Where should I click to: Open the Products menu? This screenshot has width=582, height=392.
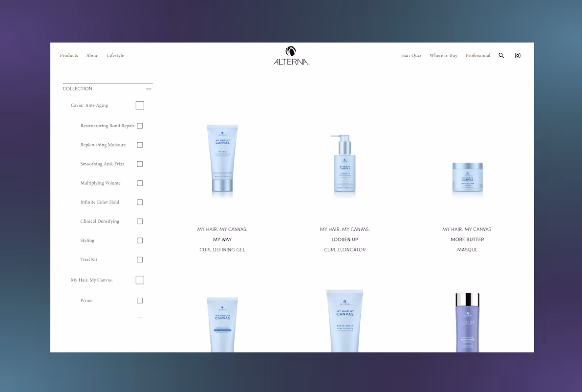coord(69,55)
